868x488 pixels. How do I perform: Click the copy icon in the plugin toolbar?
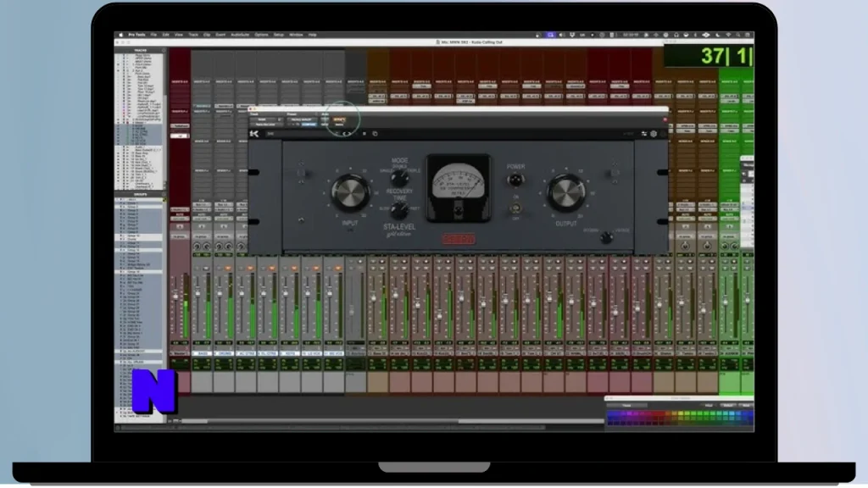(x=375, y=134)
